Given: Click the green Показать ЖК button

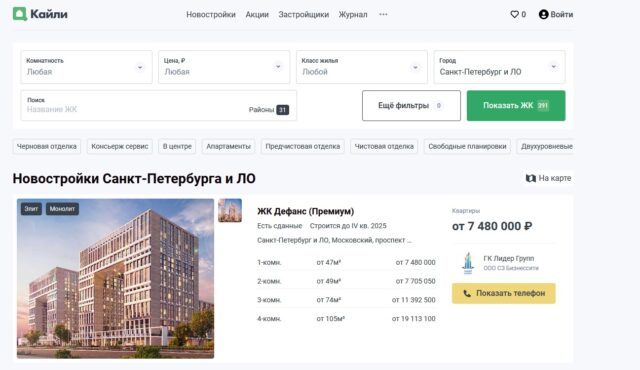Looking at the screenshot, I should point(516,106).
